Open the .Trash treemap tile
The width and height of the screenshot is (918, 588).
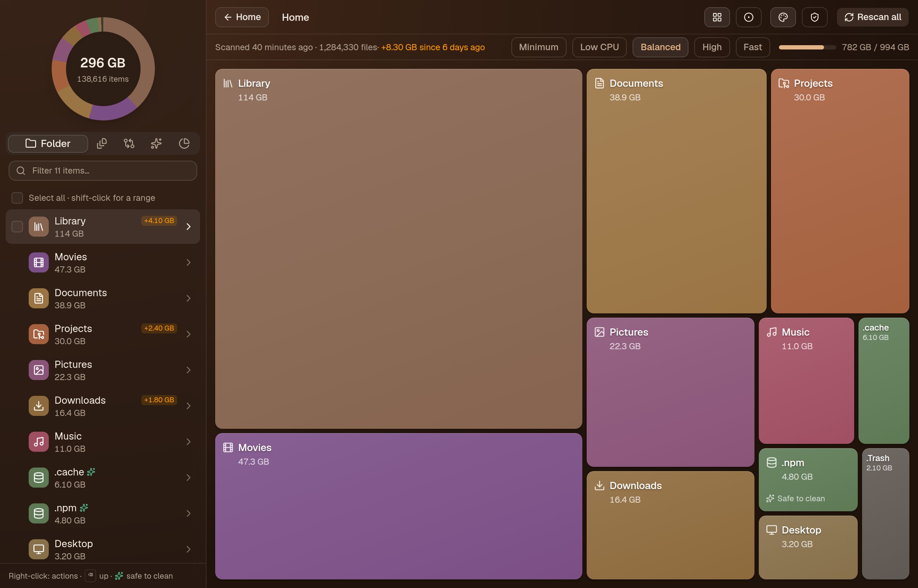(x=885, y=513)
